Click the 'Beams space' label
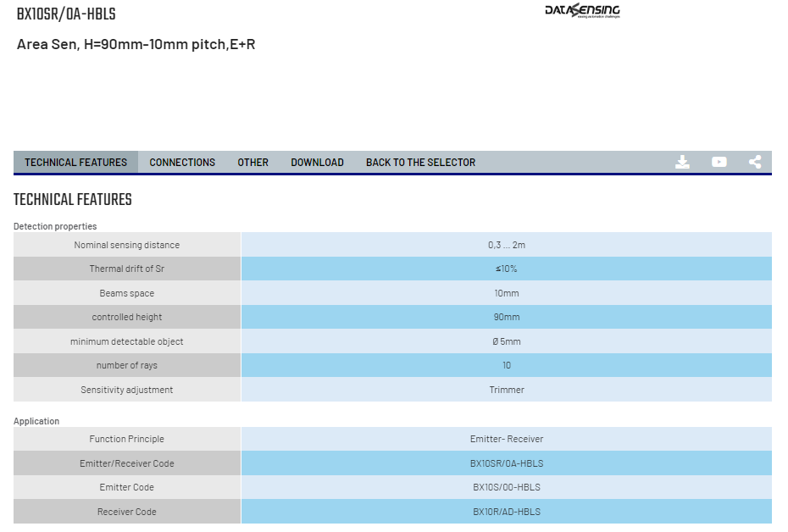Viewport: 788px width, 532px height. coord(127,293)
